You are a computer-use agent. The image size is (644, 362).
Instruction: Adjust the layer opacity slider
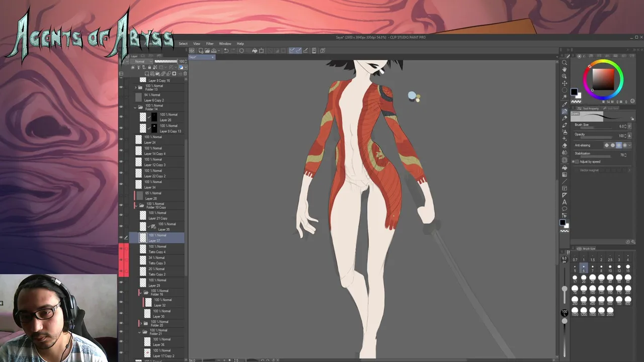[x=166, y=61]
